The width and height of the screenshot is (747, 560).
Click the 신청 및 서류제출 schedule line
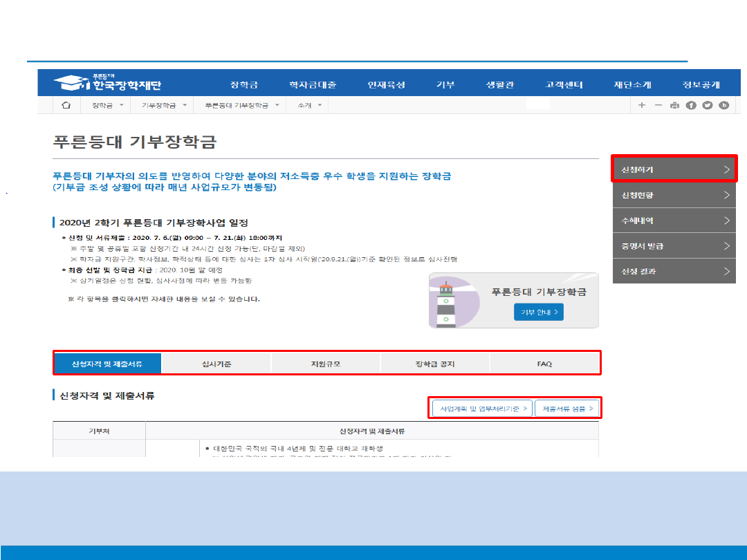pyautogui.click(x=175, y=238)
